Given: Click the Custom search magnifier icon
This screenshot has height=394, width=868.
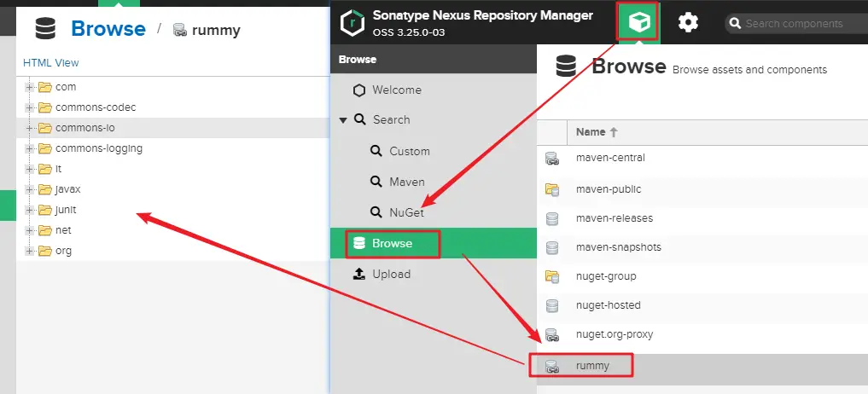Looking at the screenshot, I should [376, 151].
